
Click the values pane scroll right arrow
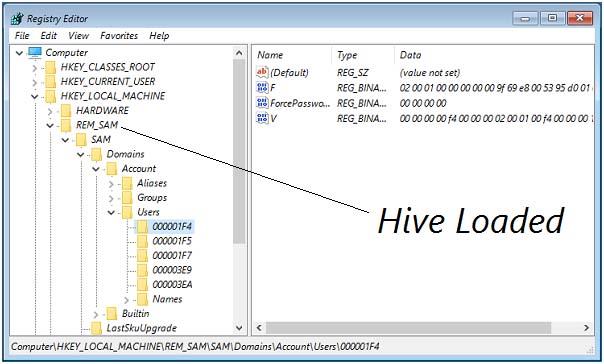pos(586,328)
